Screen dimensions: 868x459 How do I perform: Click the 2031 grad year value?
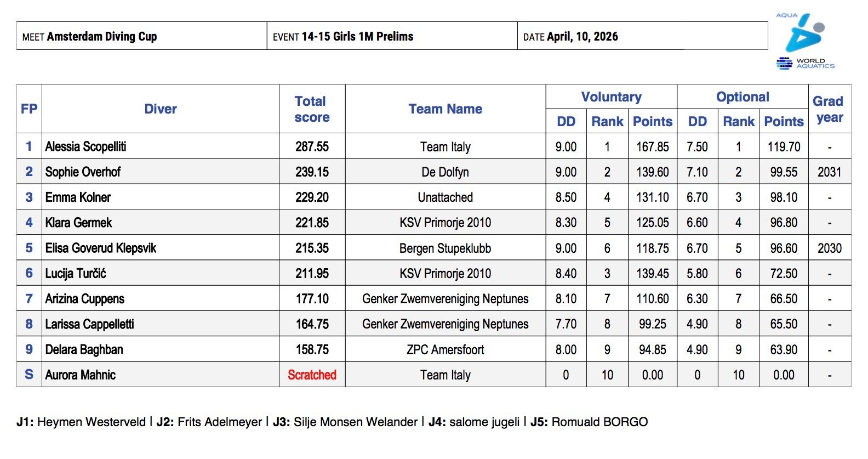pyautogui.click(x=829, y=172)
